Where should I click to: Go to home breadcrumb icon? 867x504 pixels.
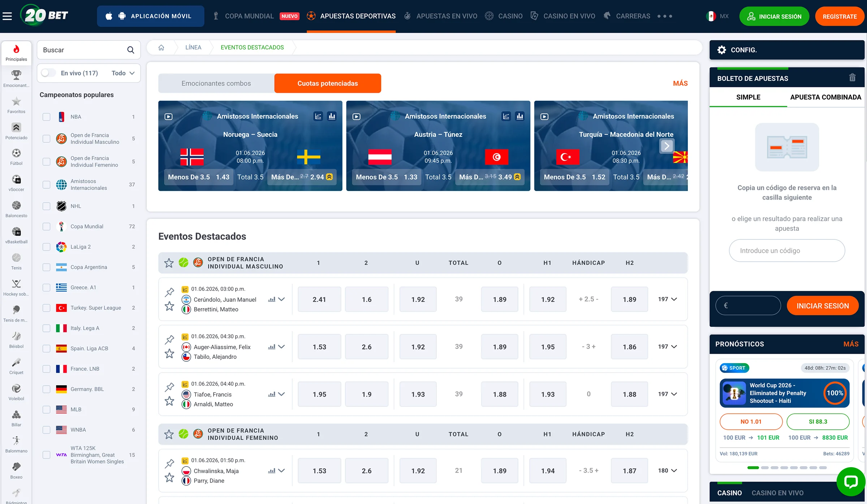(x=161, y=47)
